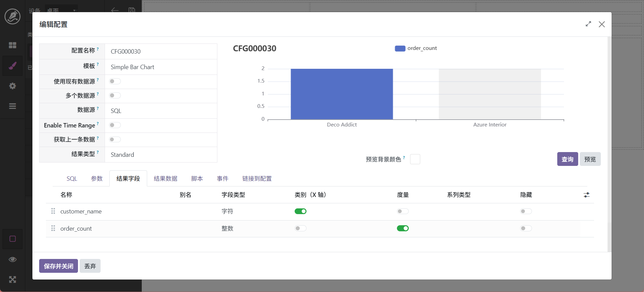644x292 pixels.
Task: Turn off category X-axis for customer_name
Action: 300,211
